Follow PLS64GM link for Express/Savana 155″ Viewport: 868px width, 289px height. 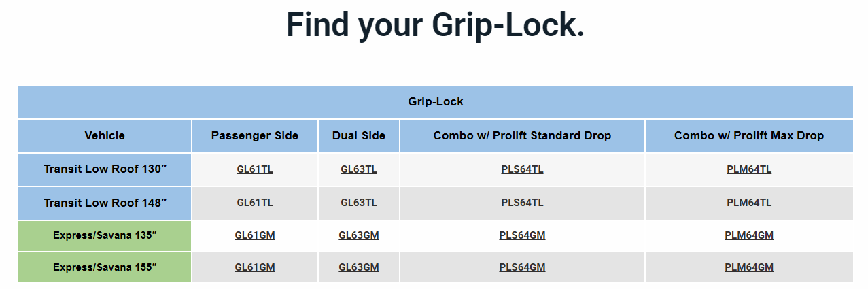(x=522, y=267)
